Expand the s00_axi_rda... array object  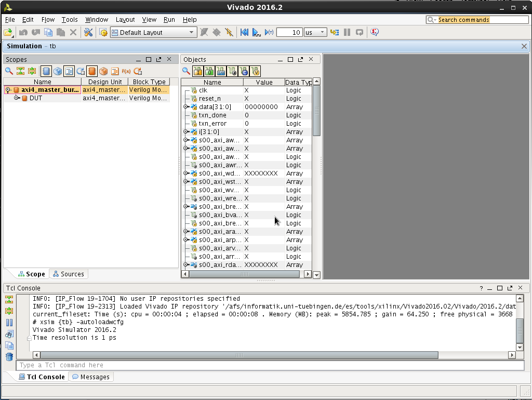click(x=185, y=264)
